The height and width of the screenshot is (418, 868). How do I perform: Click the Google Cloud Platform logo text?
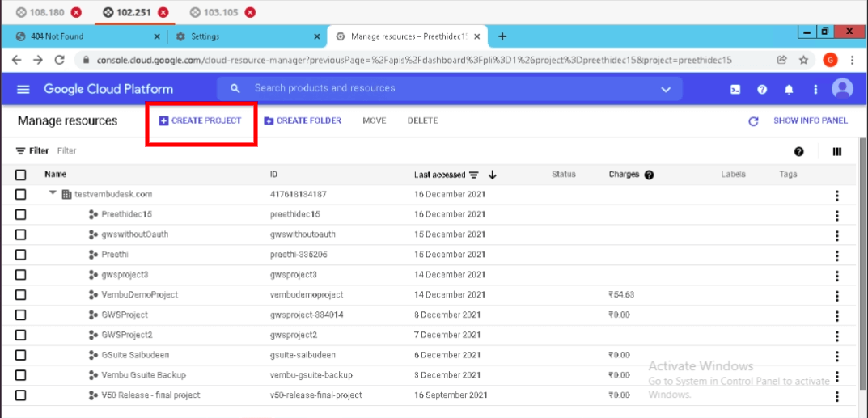pos(108,89)
